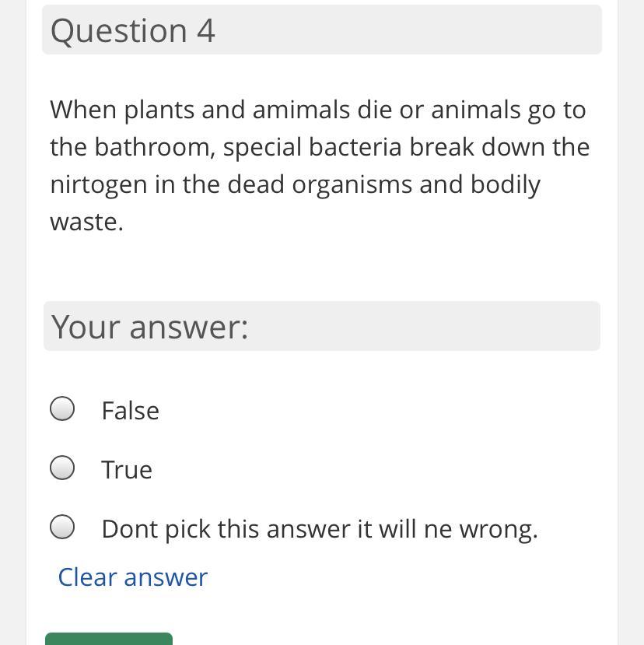Select the True radio button
The height and width of the screenshot is (645, 644).
pyautogui.click(x=62, y=468)
